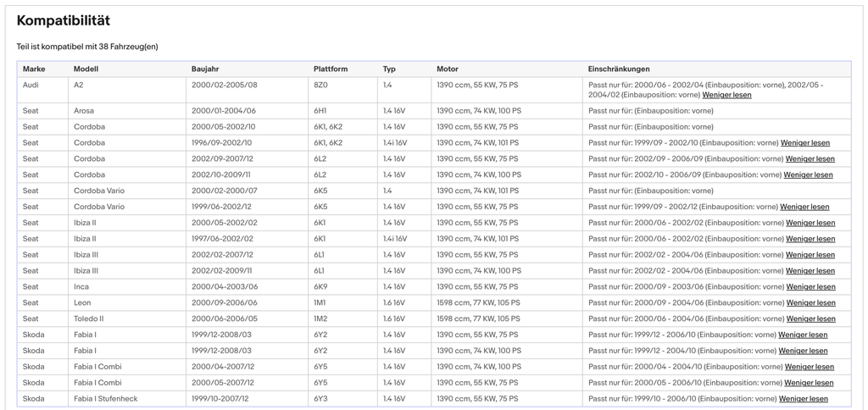The height and width of the screenshot is (410, 868).
Task: Click 'Weniger lesen' in Fabia I Combi 2000/04-2007/12 row
Action: click(810, 367)
